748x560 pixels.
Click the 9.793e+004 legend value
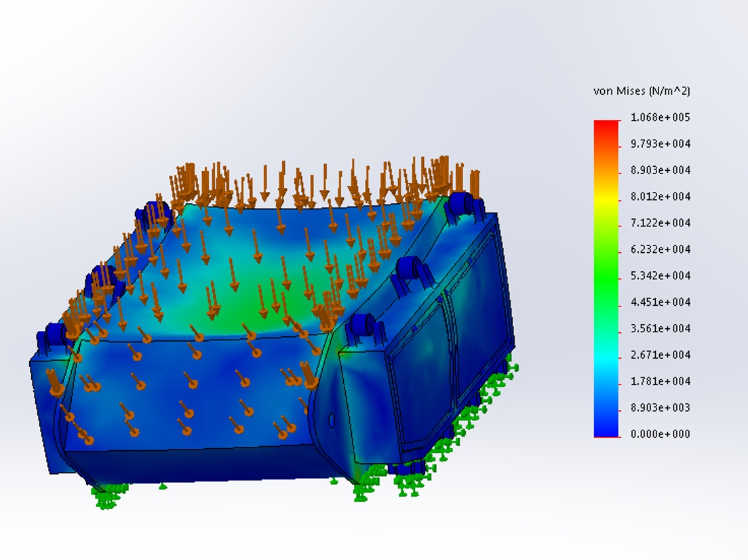pyautogui.click(x=661, y=144)
